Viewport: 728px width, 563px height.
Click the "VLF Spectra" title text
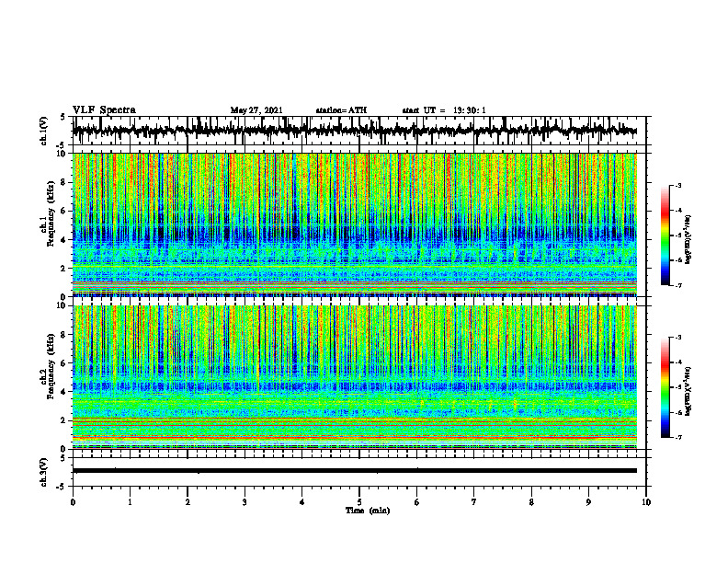[105, 110]
